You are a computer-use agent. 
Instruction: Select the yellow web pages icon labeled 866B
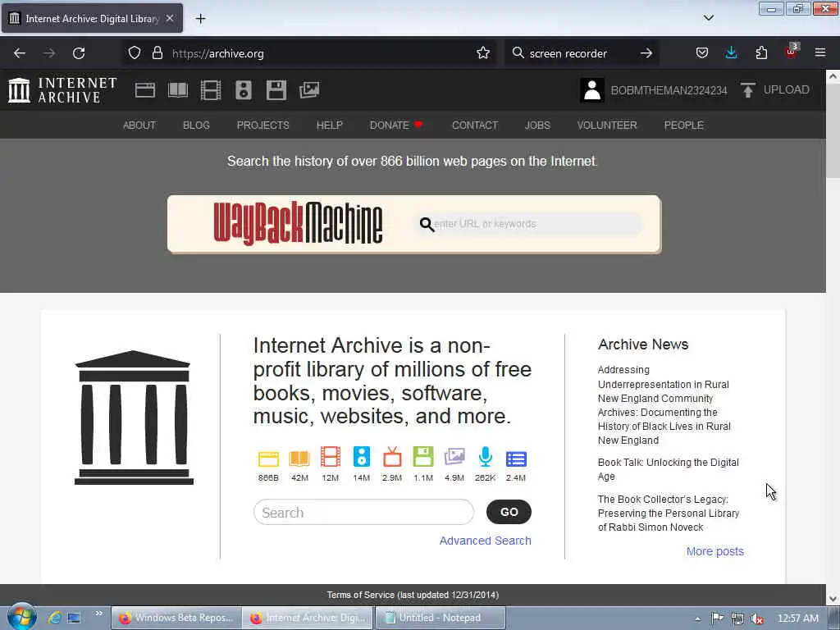click(x=268, y=459)
